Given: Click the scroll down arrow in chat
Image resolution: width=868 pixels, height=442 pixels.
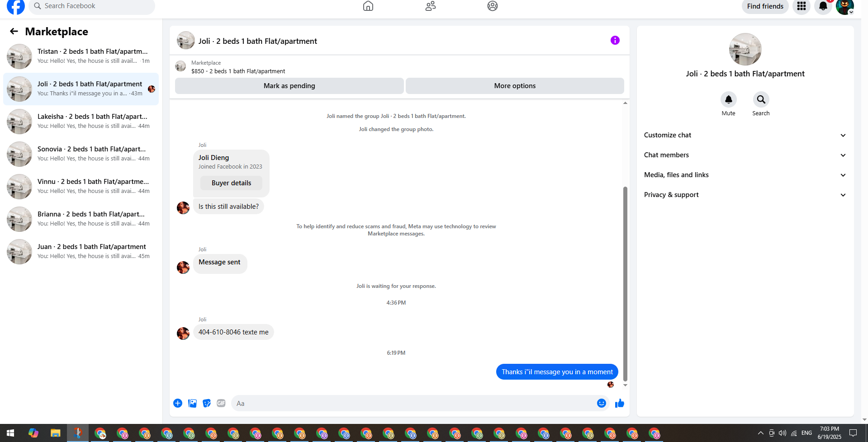Looking at the screenshot, I should point(625,385).
